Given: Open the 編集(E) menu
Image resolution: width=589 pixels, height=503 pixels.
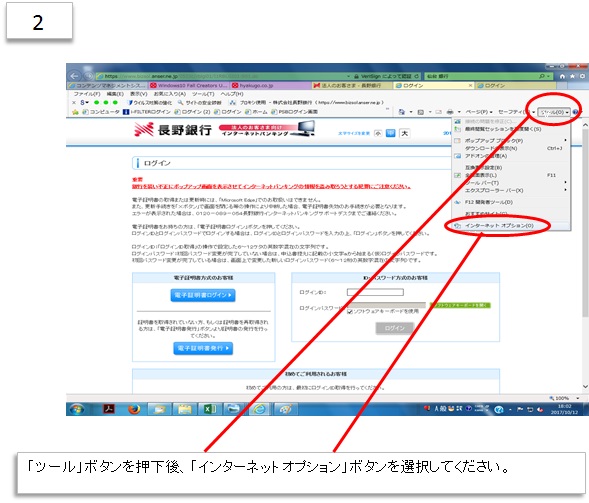Looking at the screenshot, I should 115,94.
